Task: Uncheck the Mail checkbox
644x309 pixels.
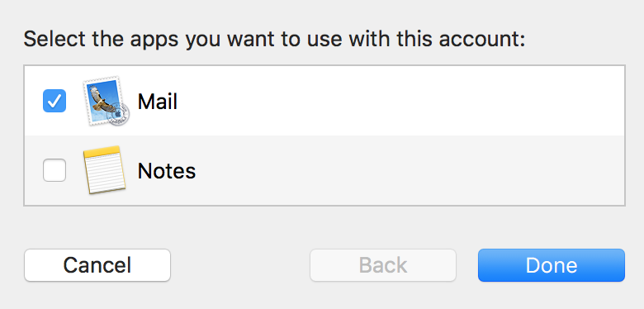Action: 54,101
